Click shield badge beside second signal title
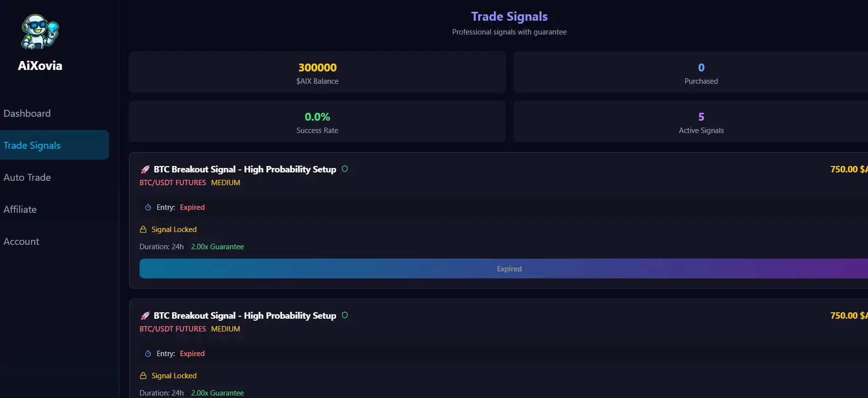The image size is (868, 398). [x=345, y=315]
